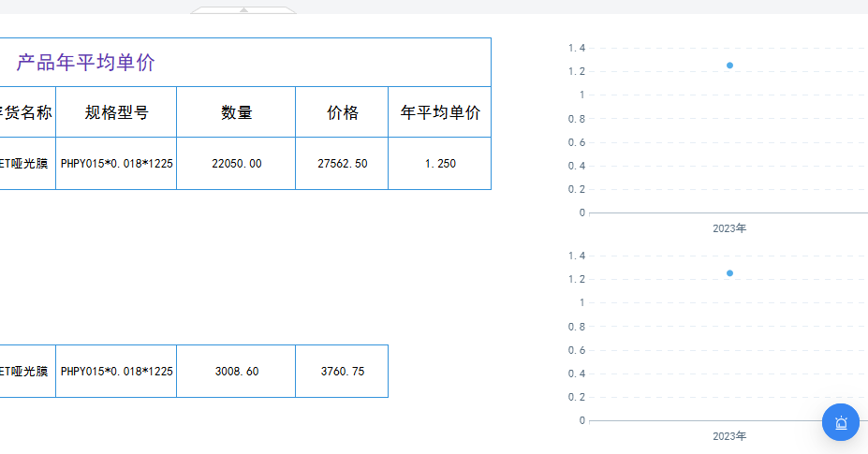The image size is (868, 454).
Task: Click the 年平均单价 column header
Action: 440,112
